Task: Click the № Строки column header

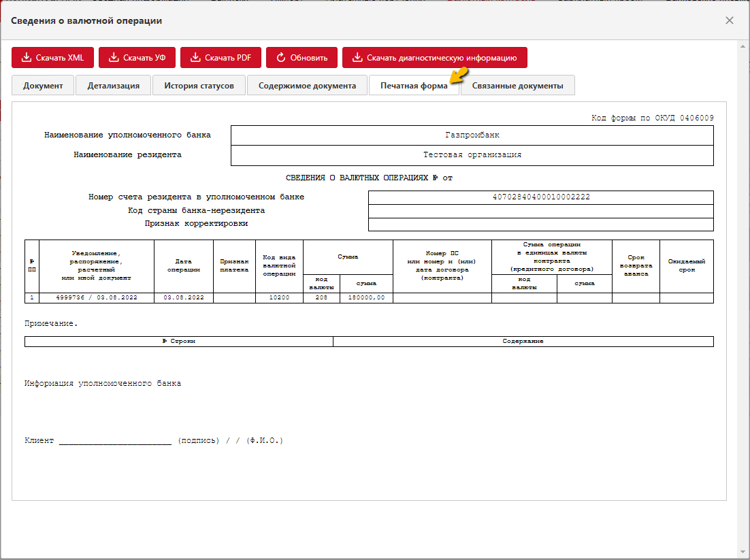Action: click(179, 342)
